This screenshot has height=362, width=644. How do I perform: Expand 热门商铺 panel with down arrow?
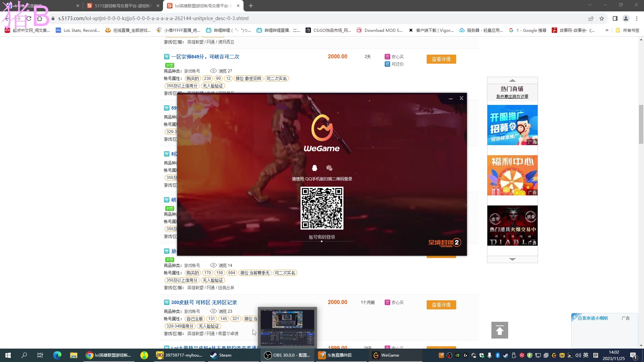point(512,259)
